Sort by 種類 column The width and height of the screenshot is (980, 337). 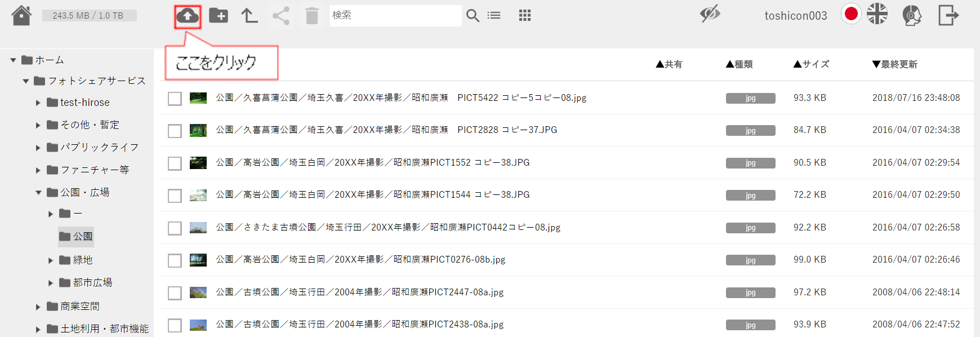740,64
